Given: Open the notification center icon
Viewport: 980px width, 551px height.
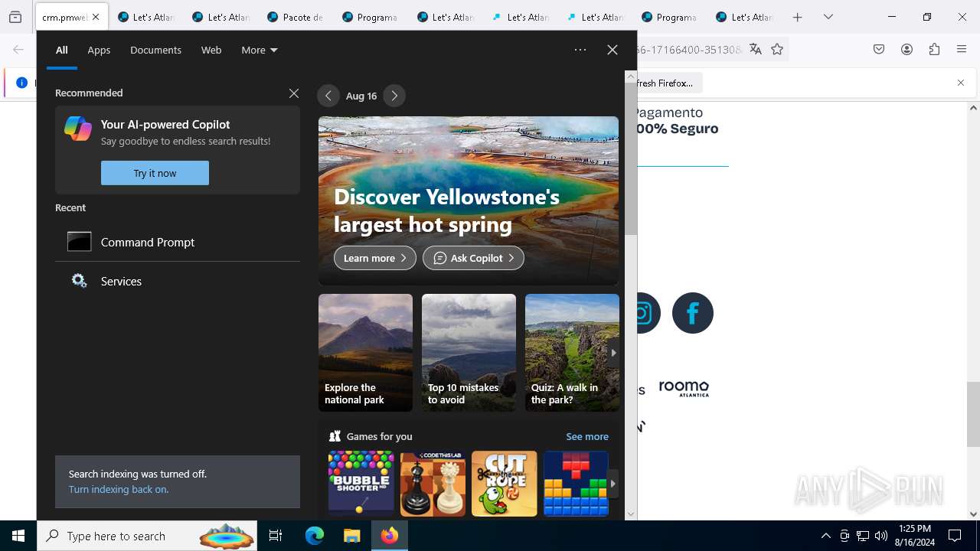Looking at the screenshot, I should [x=955, y=536].
